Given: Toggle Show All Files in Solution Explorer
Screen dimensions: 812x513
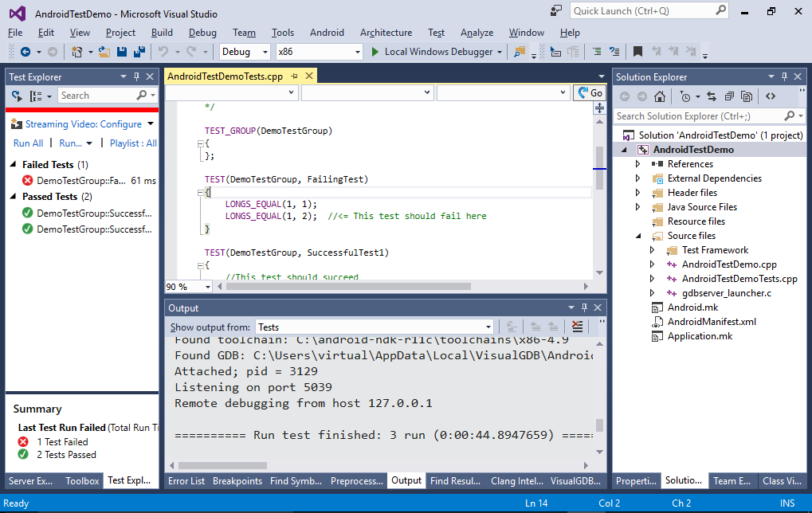Looking at the screenshot, I should point(747,96).
